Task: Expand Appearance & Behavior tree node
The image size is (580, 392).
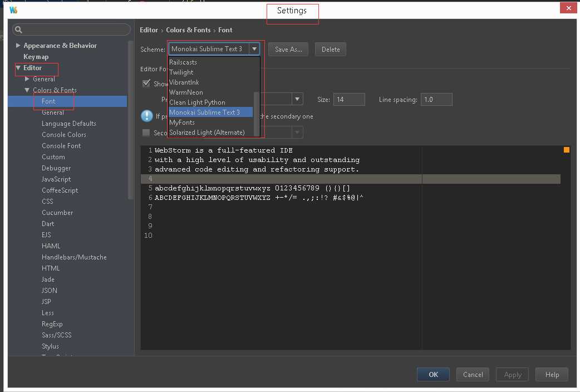Action: click(x=18, y=45)
